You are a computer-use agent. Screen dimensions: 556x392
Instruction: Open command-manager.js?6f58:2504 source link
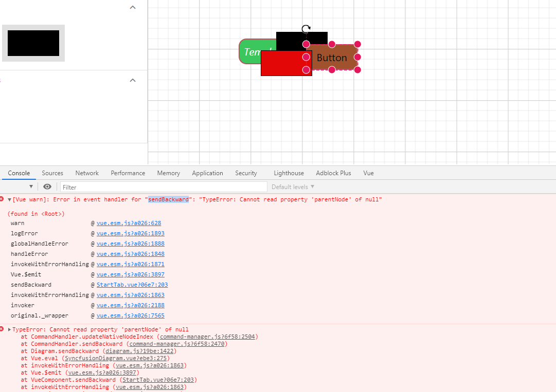point(208,337)
